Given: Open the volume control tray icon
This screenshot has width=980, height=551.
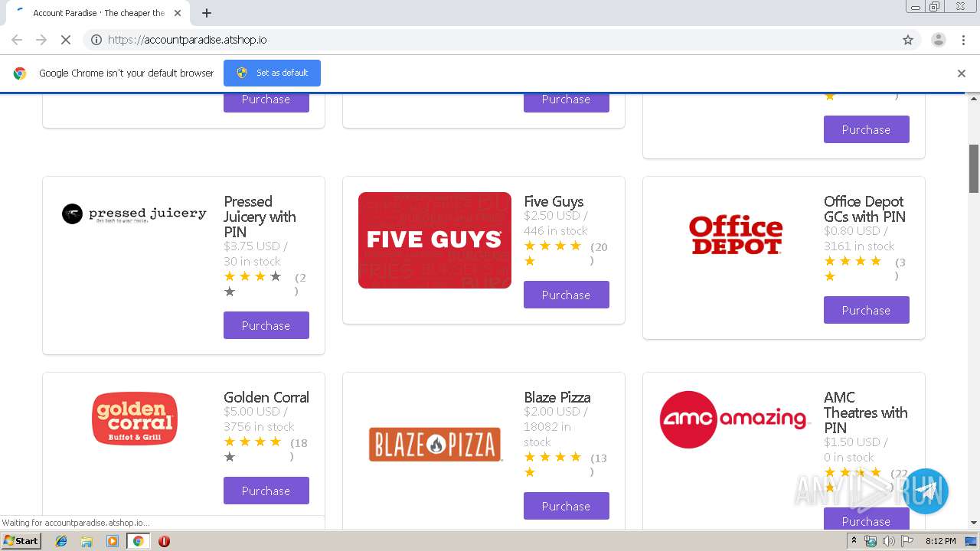Looking at the screenshot, I should (x=888, y=541).
